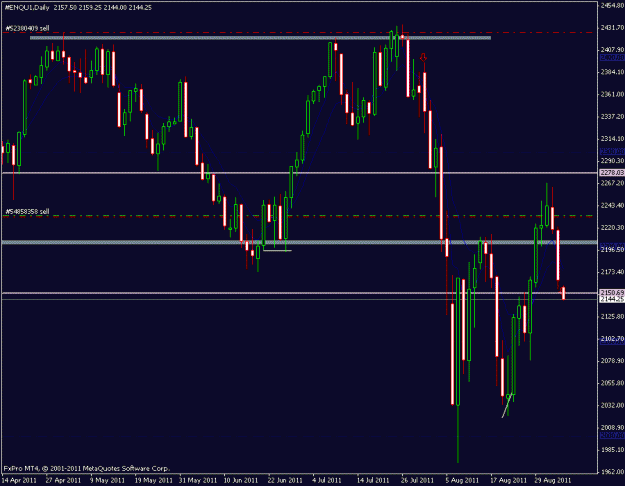Click the highlighted 2278.03 price label
Screen dimensions: 625x486
612,173
